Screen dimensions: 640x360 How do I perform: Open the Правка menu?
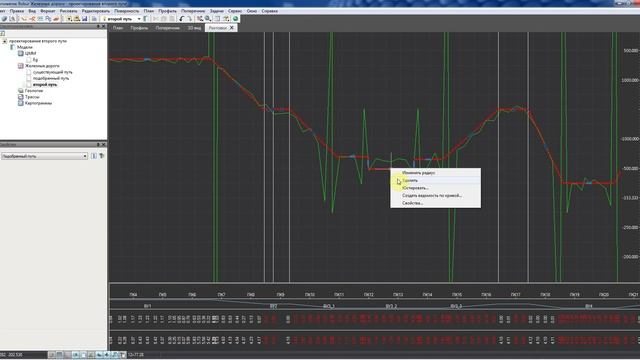[x=17, y=11]
